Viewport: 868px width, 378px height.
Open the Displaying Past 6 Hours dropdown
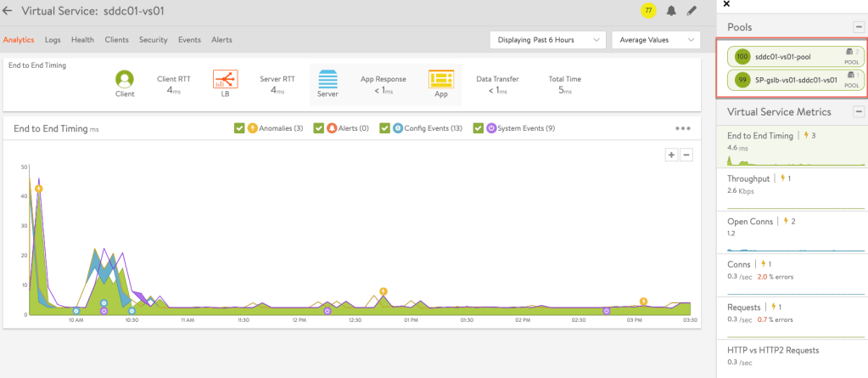pyautogui.click(x=547, y=40)
